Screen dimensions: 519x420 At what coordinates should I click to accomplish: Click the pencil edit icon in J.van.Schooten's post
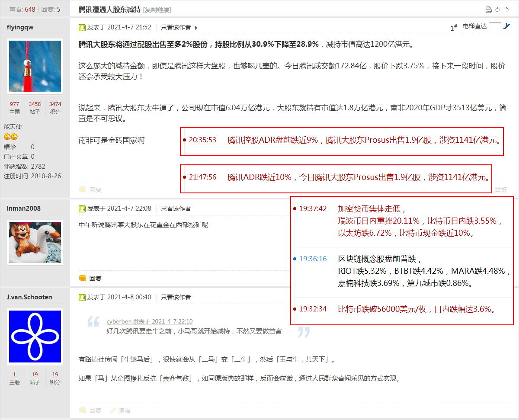(113, 410)
